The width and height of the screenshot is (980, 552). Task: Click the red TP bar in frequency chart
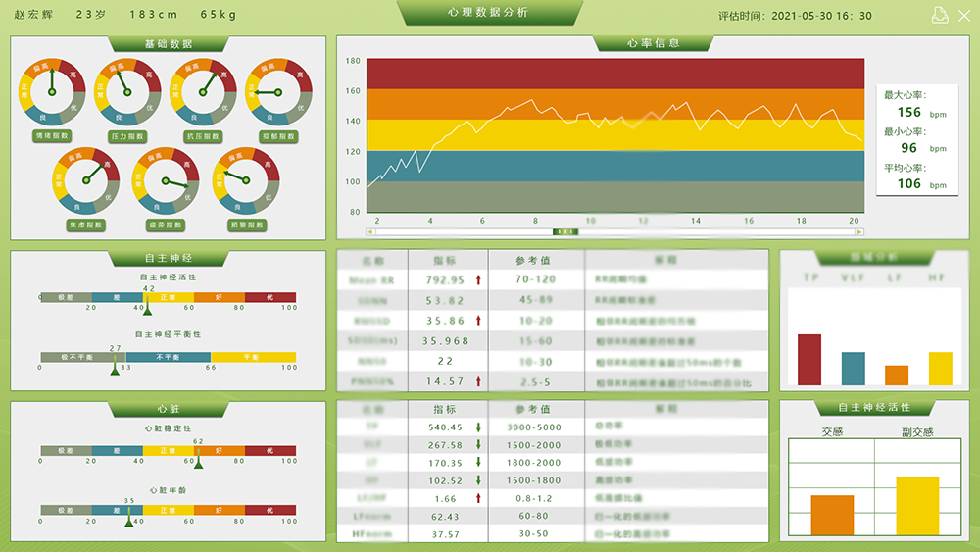809,360
